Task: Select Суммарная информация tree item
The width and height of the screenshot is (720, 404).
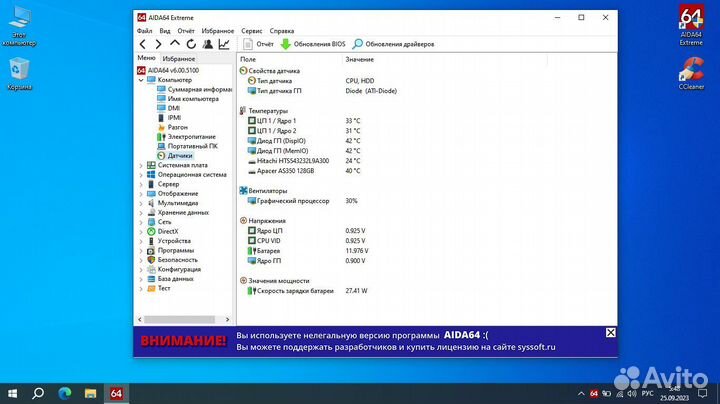Action: pos(194,90)
